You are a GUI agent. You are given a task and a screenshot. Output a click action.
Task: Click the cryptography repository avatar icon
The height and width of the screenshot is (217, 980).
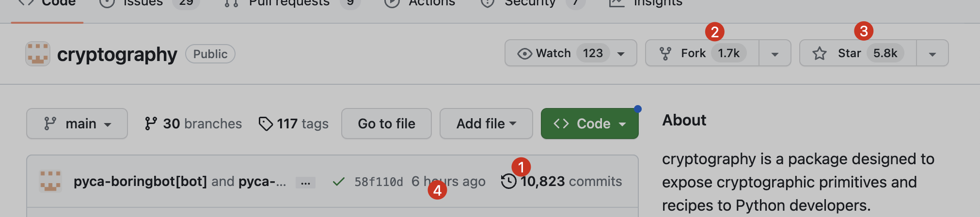(x=38, y=54)
